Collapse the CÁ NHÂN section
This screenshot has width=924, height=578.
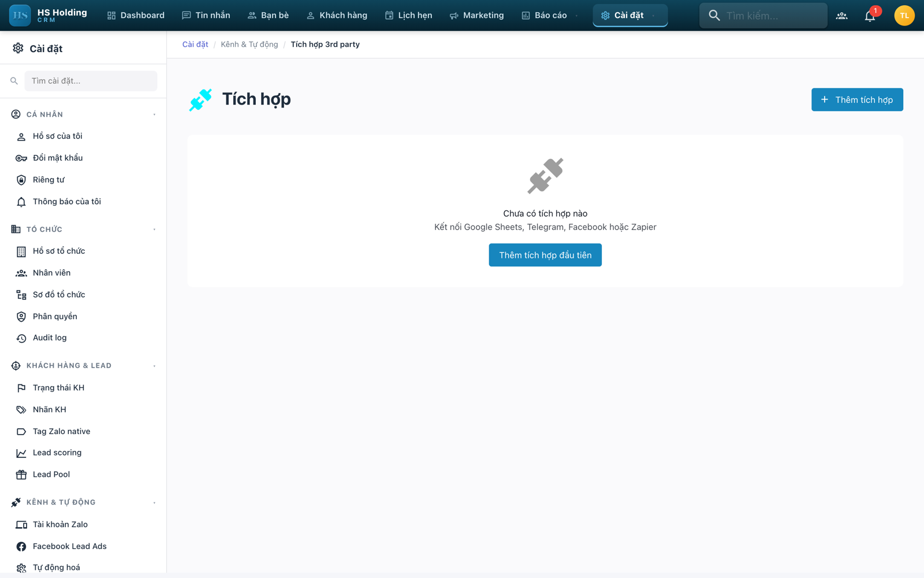click(x=154, y=114)
